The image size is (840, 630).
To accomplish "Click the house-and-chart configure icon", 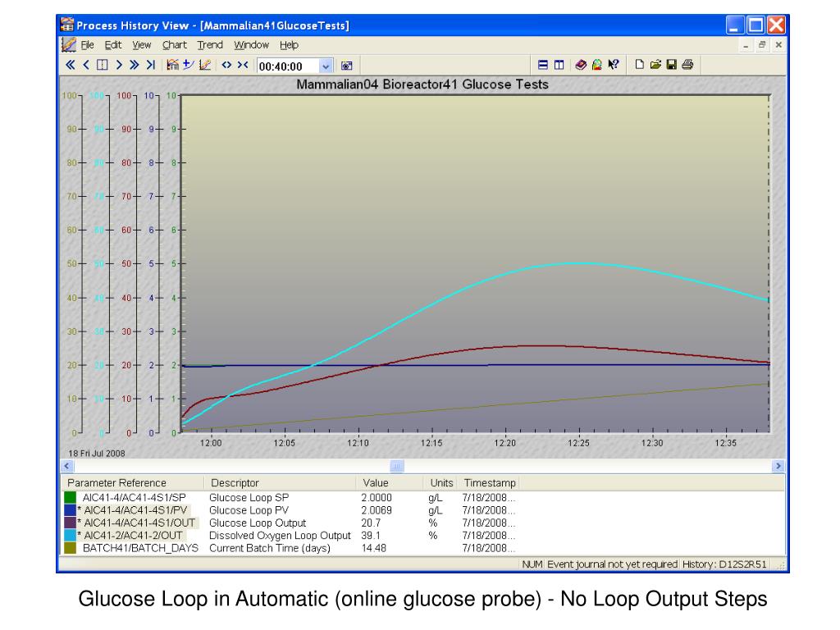I will pos(172,65).
